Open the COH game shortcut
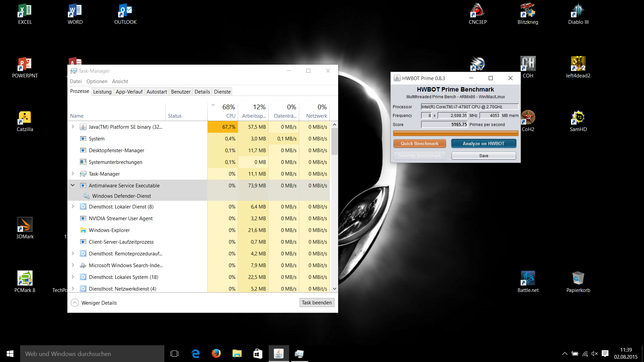The image size is (644, 362). point(528,68)
